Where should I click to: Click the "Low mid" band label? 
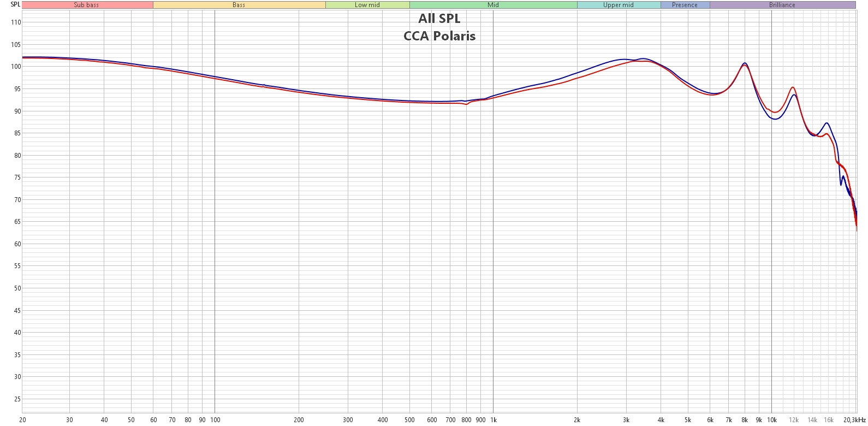coord(367,5)
